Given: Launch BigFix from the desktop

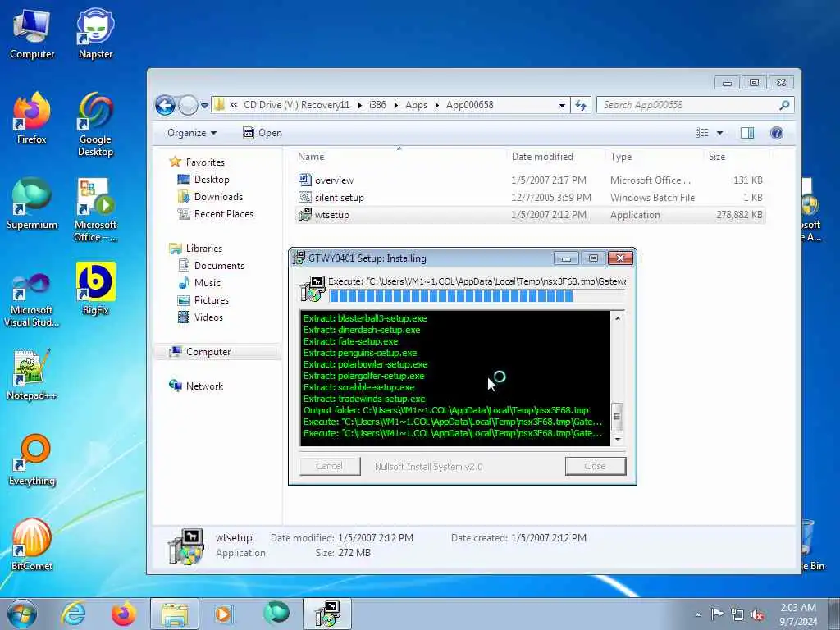Looking at the screenshot, I should 95,290.
